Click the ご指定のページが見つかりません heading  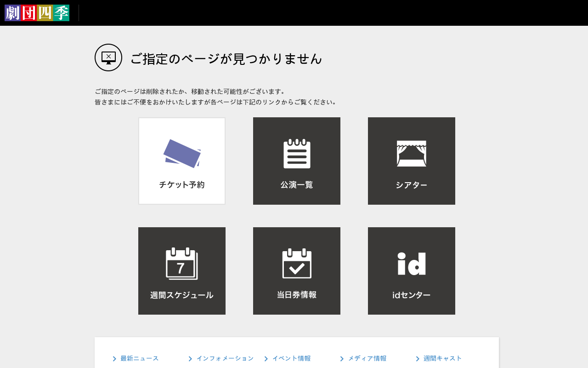[226, 59]
